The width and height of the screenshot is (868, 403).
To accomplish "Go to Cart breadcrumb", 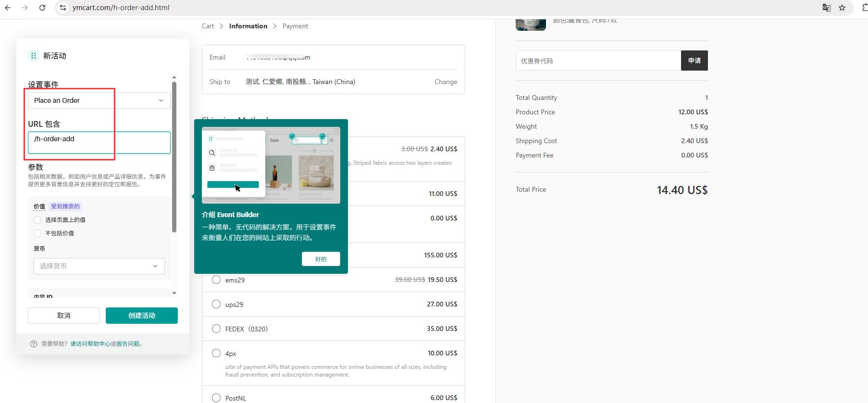I will point(208,26).
